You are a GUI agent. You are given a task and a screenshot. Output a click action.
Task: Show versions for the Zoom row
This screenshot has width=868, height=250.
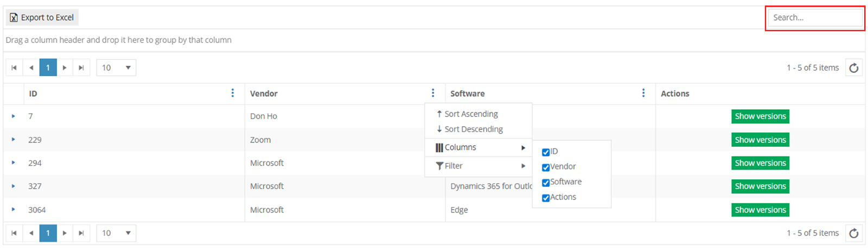pos(760,140)
